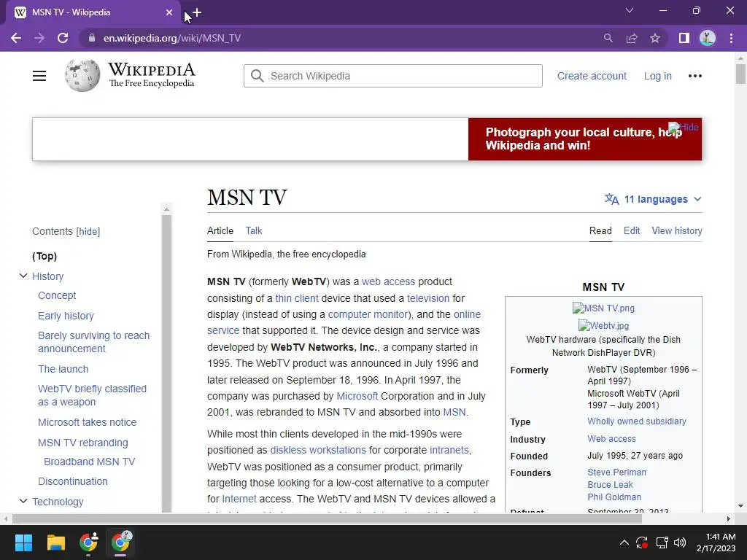Open the Edit tab
The width and height of the screenshot is (747, 560).
(x=632, y=230)
